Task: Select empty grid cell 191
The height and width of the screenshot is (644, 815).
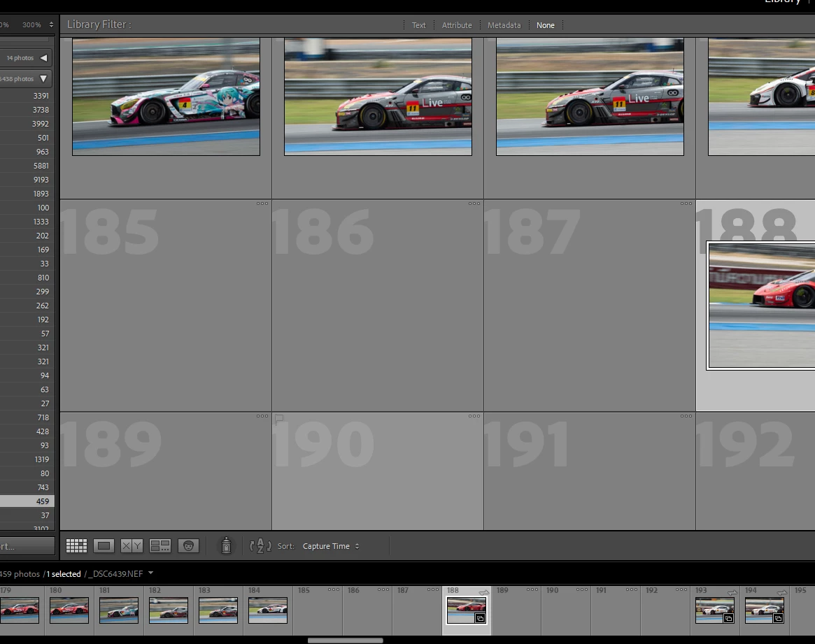Action: tap(590, 471)
